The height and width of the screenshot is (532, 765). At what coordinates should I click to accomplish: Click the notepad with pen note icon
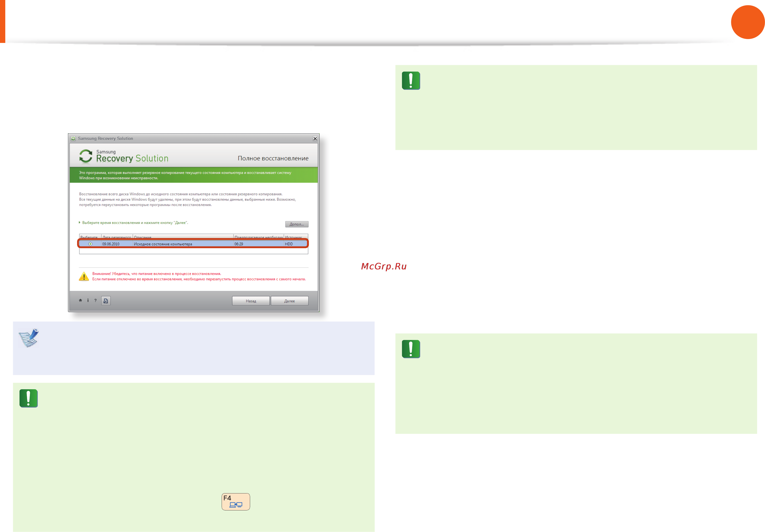(x=29, y=338)
